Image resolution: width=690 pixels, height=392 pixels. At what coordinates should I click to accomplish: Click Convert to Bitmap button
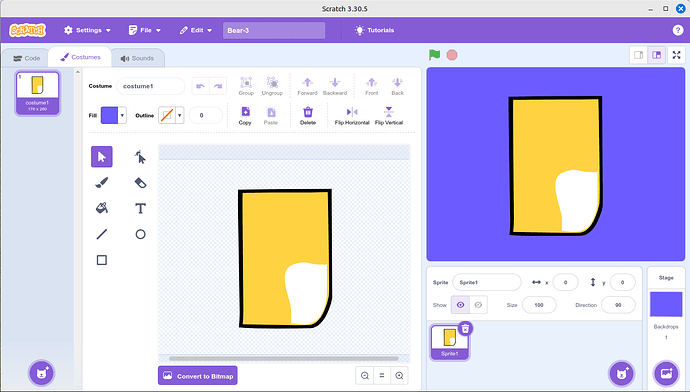198,376
